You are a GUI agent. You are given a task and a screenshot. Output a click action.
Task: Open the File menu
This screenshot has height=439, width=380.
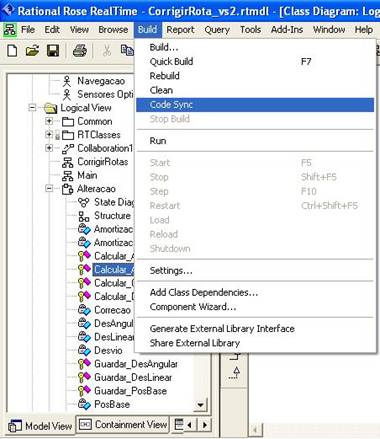point(28,30)
